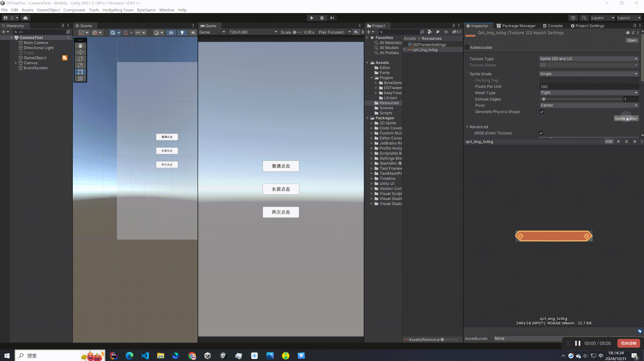This screenshot has height=361, width=644.
Task: Click the step-frame button next to Pause
Action: (x=332, y=18)
